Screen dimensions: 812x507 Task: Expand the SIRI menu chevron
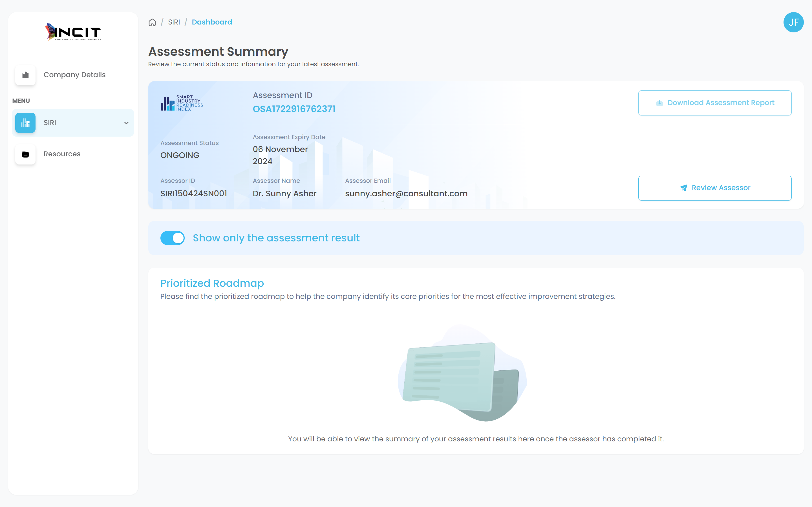pyautogui.click(x=127, y=123)
